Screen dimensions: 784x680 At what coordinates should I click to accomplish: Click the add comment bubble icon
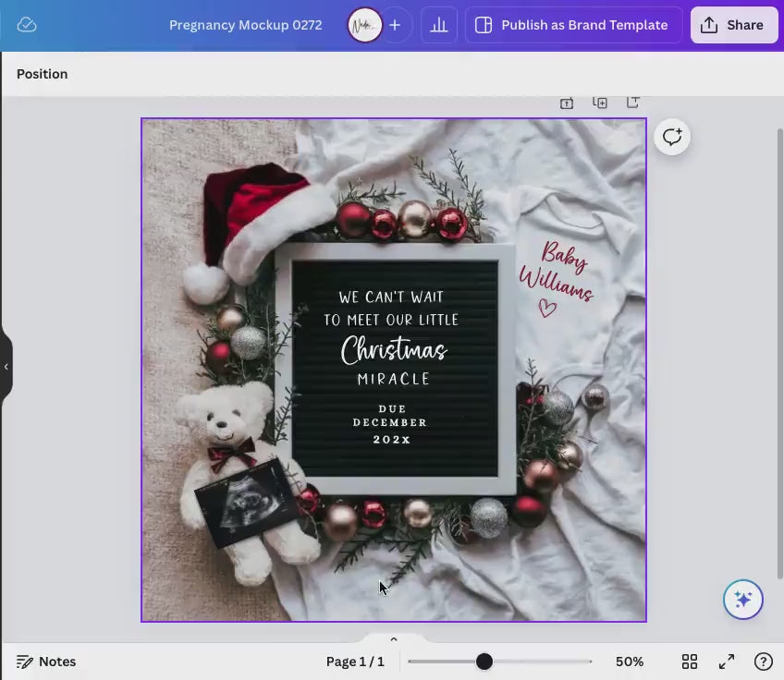tap(672, 137)
